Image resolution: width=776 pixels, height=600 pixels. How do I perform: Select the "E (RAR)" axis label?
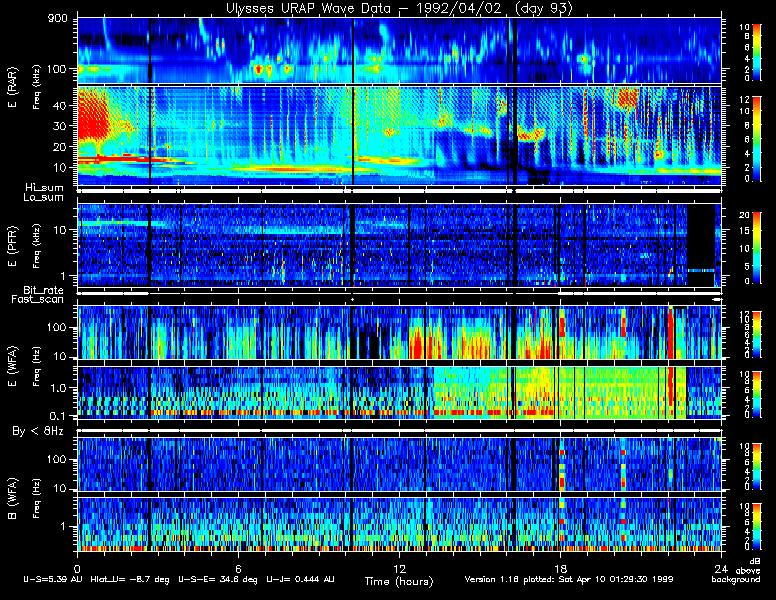pyautogui.click(x=12, y=87)
